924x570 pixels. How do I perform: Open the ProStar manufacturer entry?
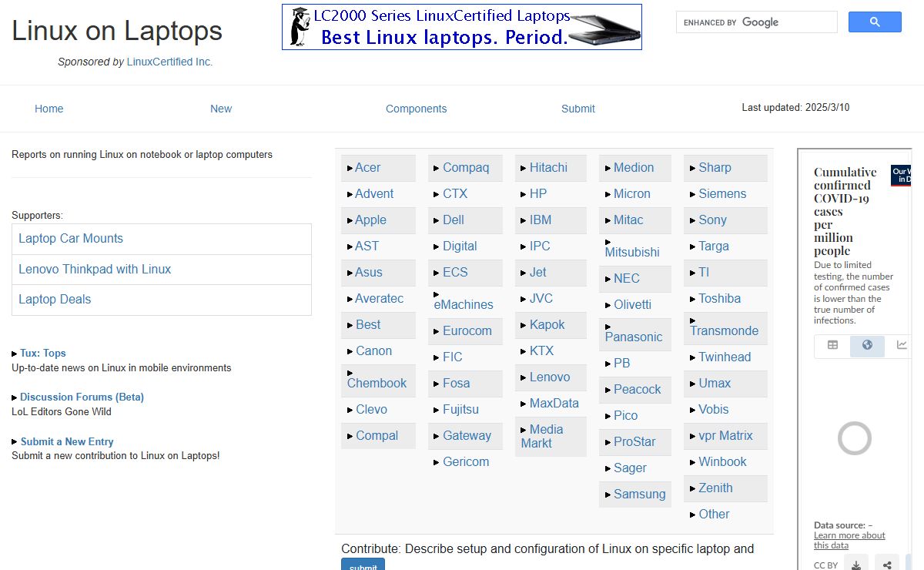(634, 442)
